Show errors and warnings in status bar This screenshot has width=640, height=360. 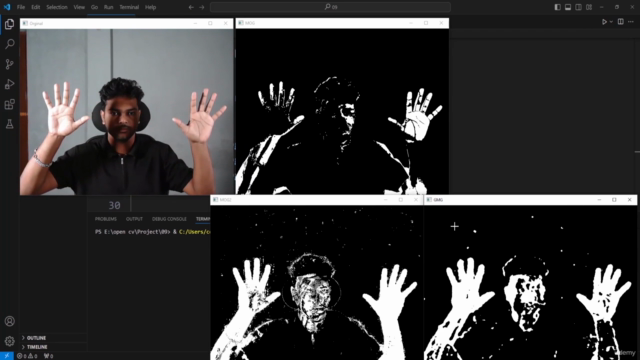27,356
